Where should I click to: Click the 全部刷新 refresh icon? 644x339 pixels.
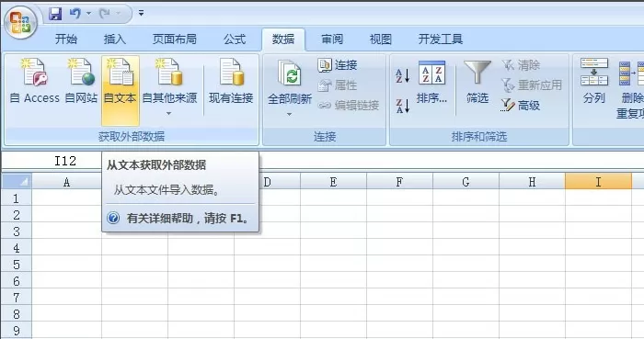[x=290, y=73]
